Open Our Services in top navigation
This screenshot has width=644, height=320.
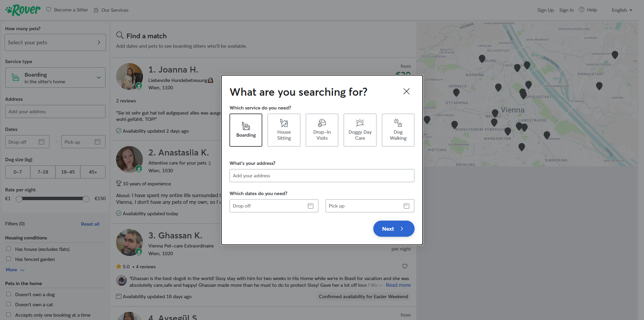click(111, 10)
